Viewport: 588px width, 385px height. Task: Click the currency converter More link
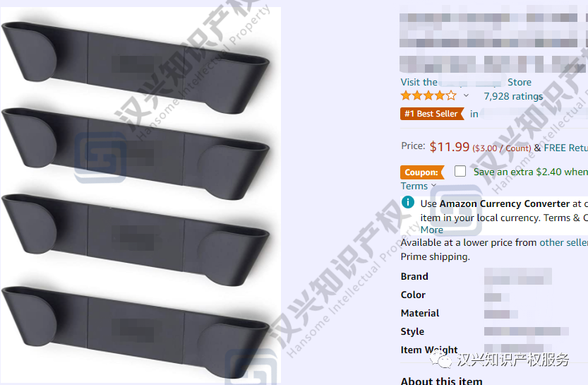(431, 230)
